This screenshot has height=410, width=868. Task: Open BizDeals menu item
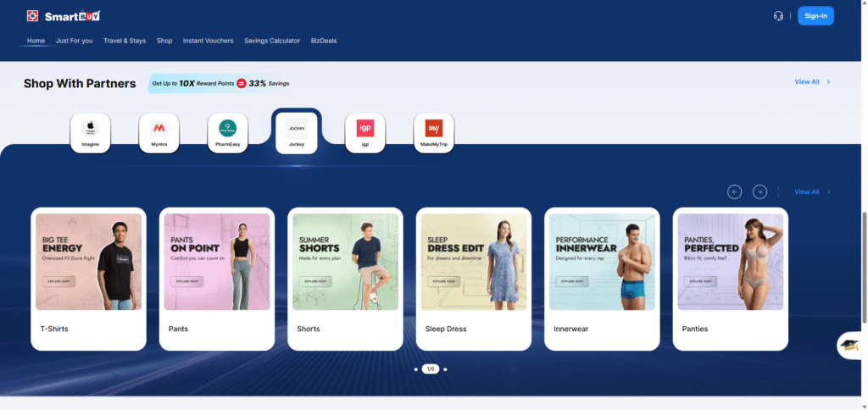324,41
